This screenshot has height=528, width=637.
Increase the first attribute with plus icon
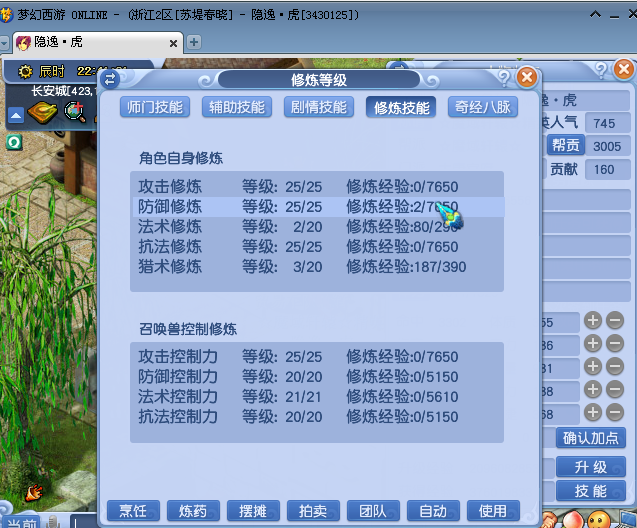pos(593,320)
